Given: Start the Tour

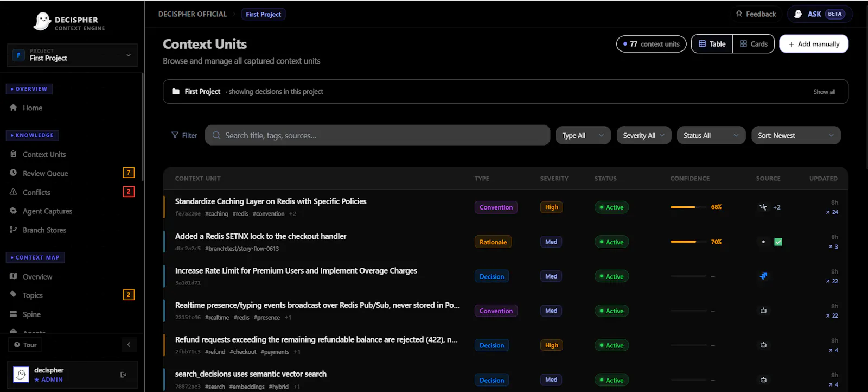Looking at the screenshot, I should (x=25, y=345).
